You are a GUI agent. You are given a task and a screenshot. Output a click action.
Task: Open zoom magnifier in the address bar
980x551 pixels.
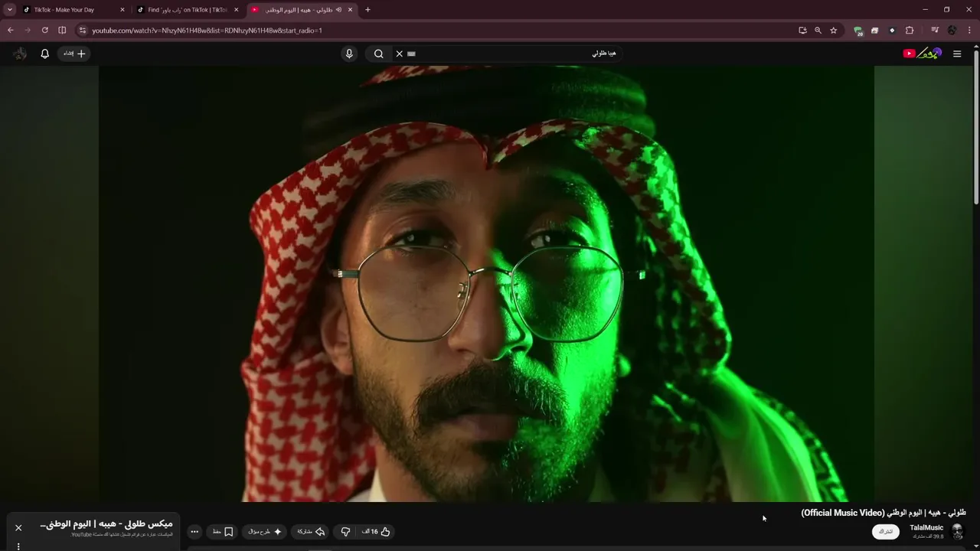click(x=818, y=31)
